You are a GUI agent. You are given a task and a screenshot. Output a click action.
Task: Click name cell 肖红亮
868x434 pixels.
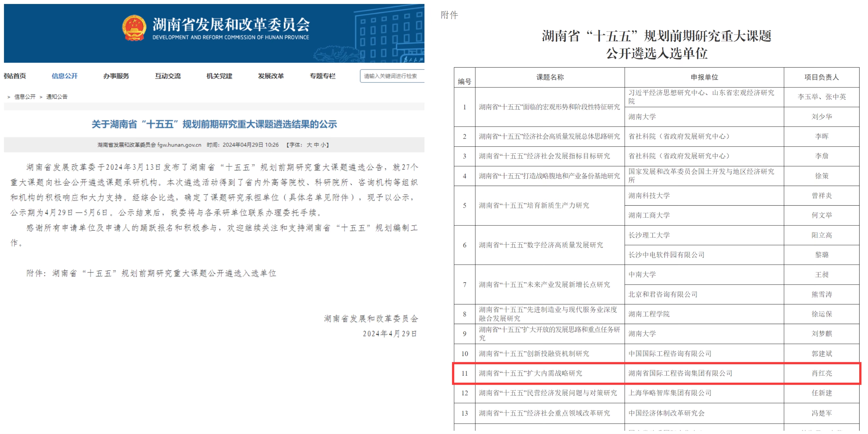[x=821, y=373]
